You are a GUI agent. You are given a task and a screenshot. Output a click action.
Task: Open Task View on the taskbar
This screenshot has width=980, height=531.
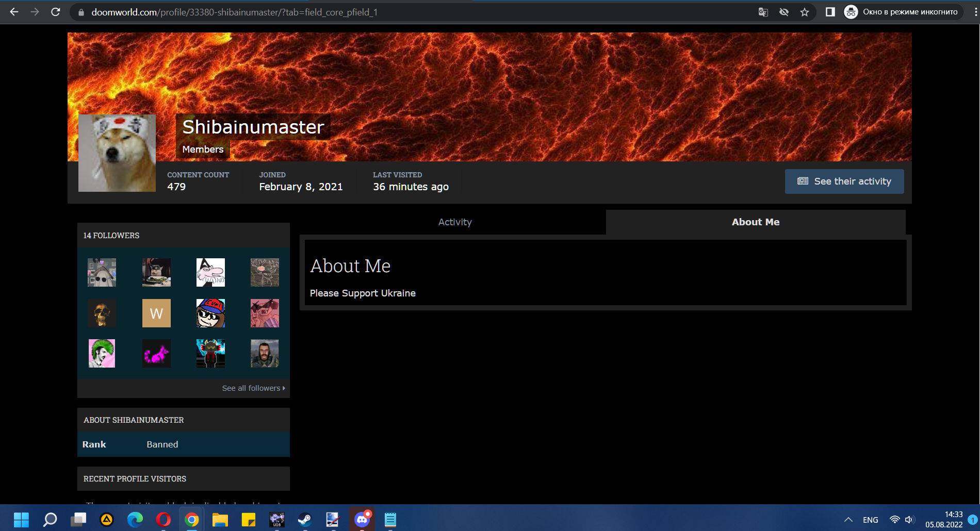pyautogui.click(x=78, y=519)
